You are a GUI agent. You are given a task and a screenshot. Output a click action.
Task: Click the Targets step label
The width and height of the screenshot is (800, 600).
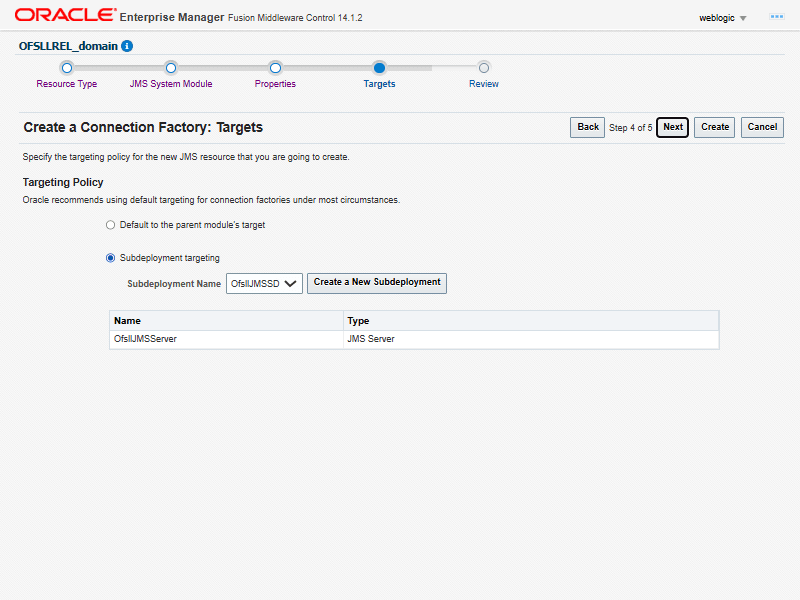379,84
